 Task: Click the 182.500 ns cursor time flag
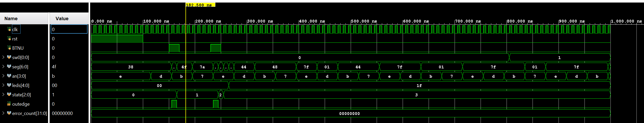click(x=200, y=5)
